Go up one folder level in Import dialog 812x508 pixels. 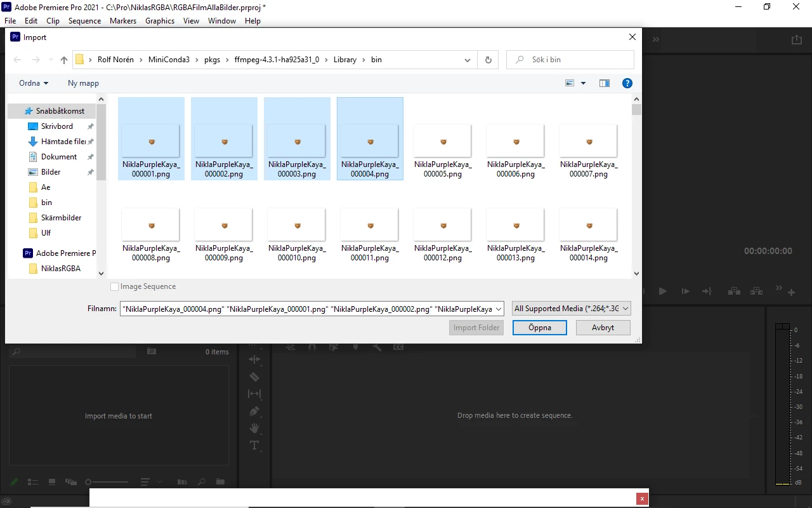63,60
